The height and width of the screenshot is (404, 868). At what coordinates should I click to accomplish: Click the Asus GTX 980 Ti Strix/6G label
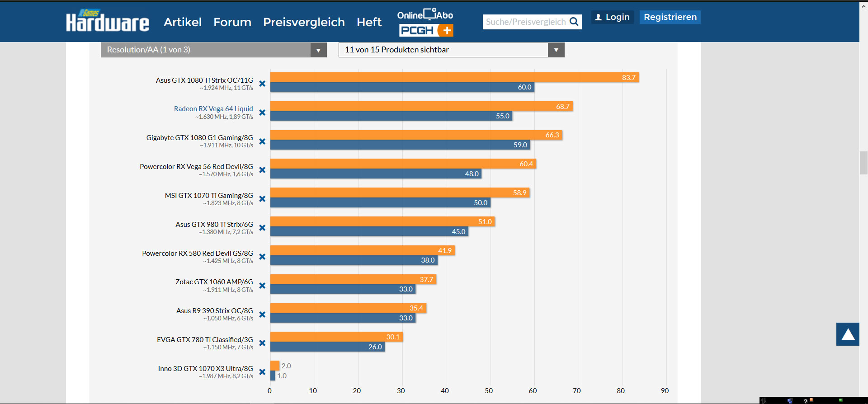pyautogui.click(x=214, y=225)
